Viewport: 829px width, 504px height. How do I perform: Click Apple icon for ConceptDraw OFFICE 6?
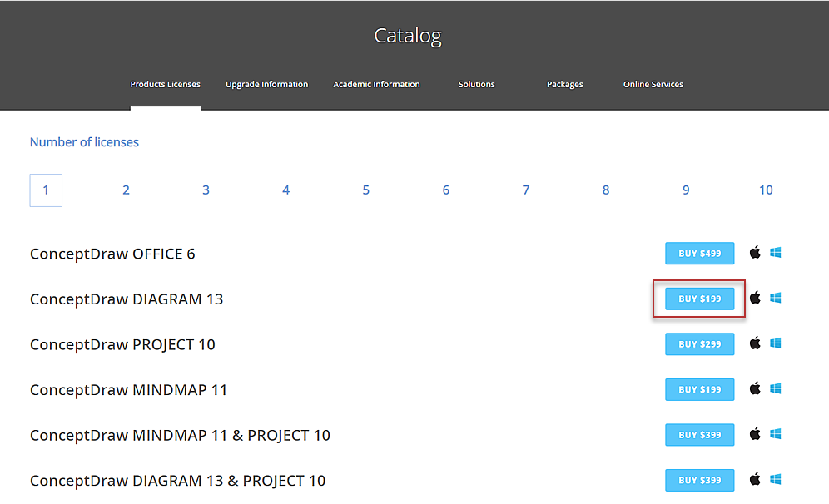pyautogui.click(x=755, y=252)
